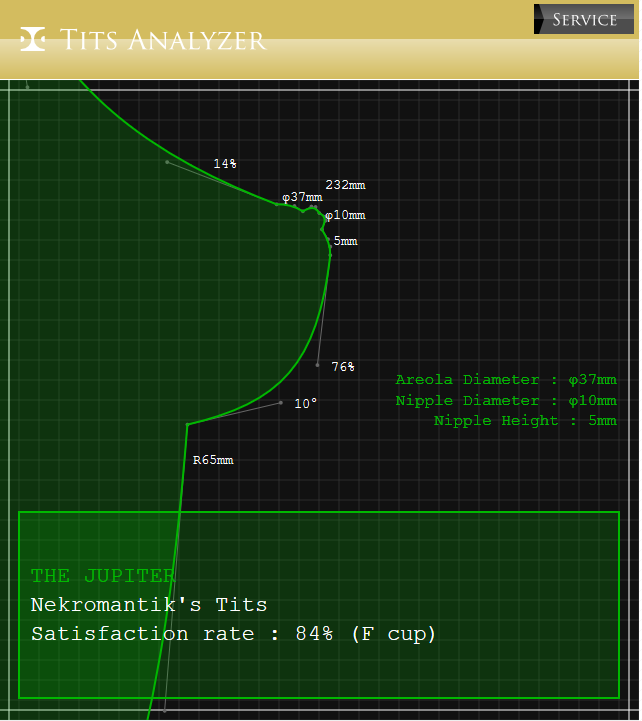Screen dimensions: 642x721
Task: Click the "Nipple Diameter : φ10mm" readout
Action: pyautogui.click(x=507, y=401)
